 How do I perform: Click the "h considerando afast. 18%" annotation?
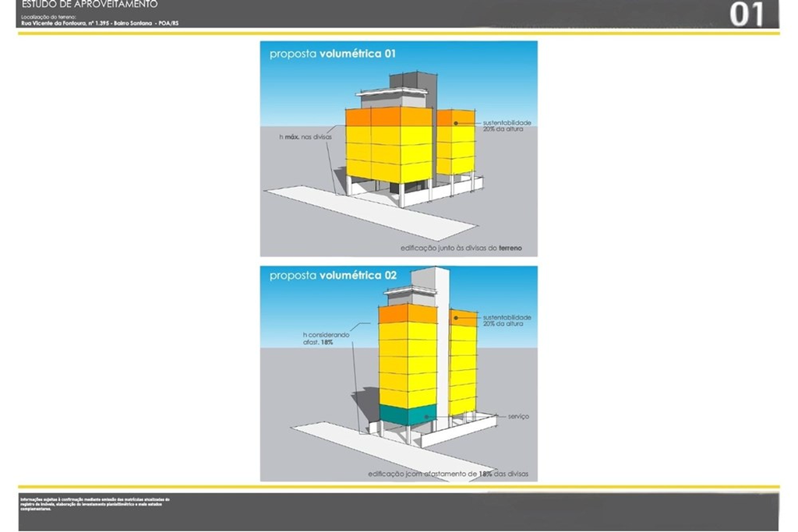(327, 337)
